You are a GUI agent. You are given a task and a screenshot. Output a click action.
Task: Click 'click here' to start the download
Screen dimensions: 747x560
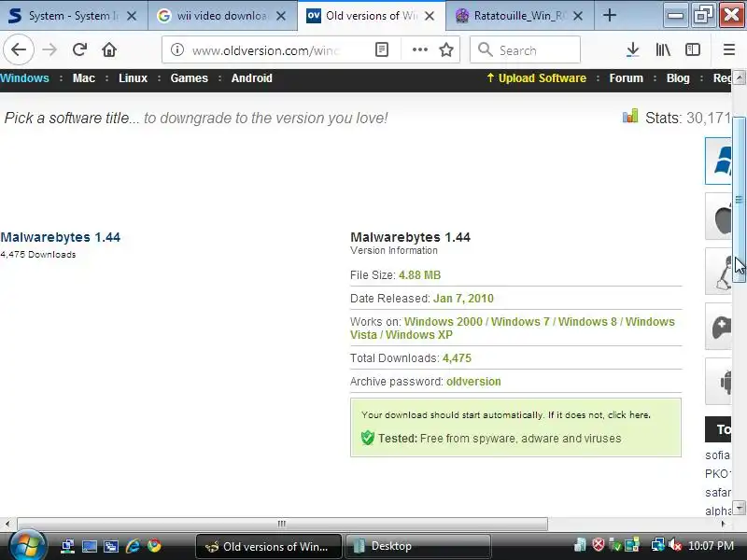(628, 414)
